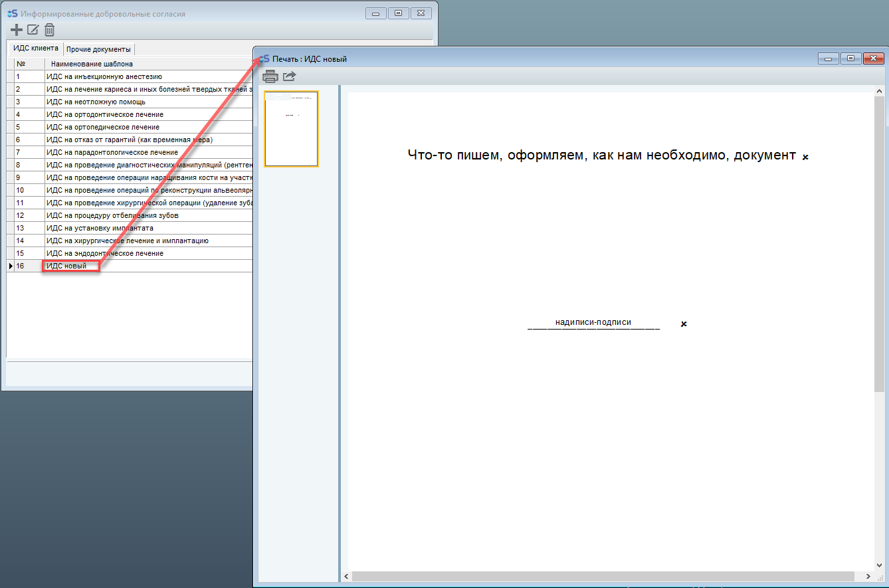Image resolution: width=889 pixels, height=588 pixels.
Task: Click the 'Наименование шаблона' column header
Action: pos(92,64)
